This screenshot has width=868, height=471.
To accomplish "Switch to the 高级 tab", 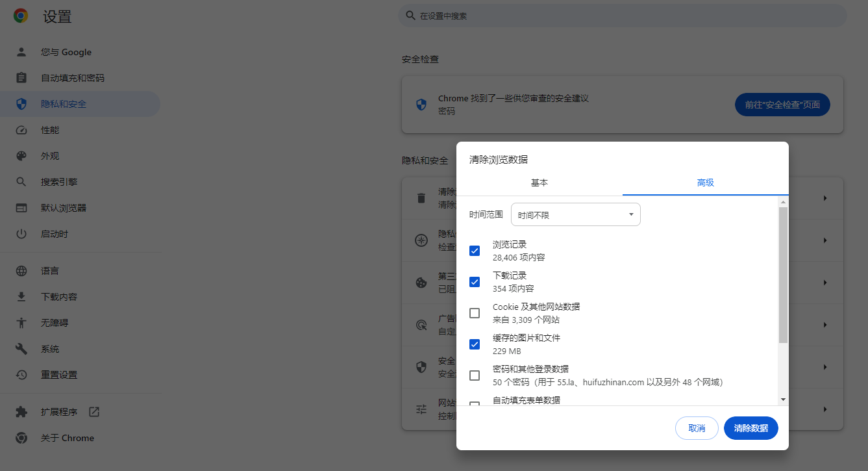I will click(x=705, y=183).
